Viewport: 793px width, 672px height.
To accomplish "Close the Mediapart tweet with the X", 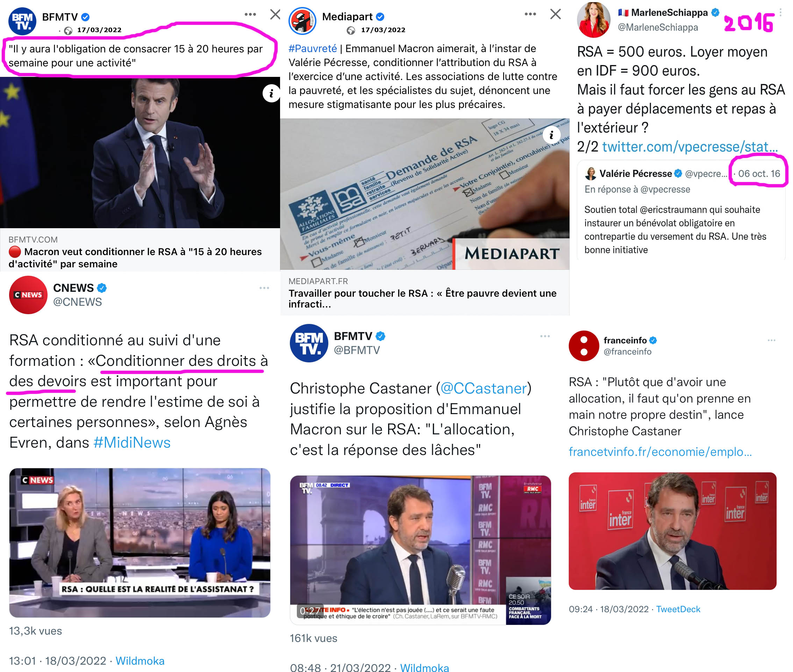I will pyautogui.click(x=555, y=14).
